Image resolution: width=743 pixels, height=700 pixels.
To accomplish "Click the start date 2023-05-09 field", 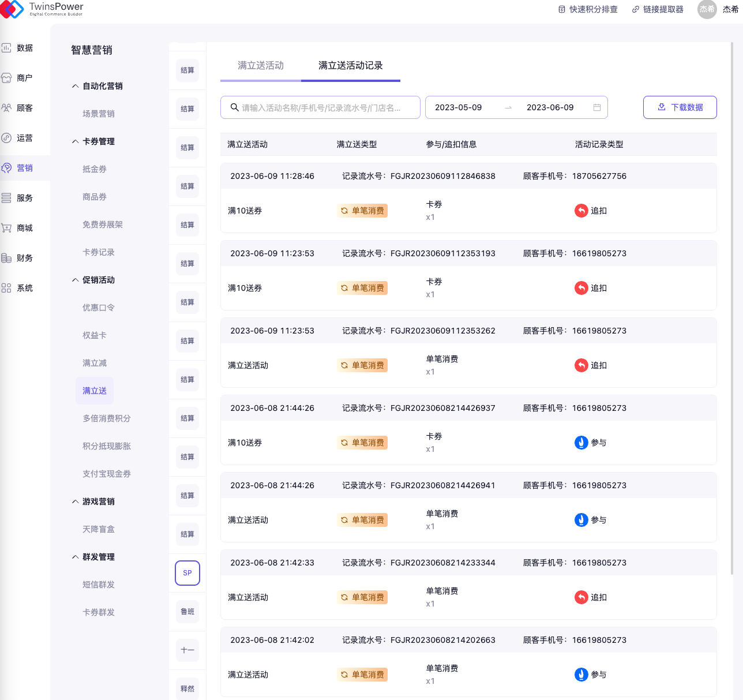I will pos(459,107).
